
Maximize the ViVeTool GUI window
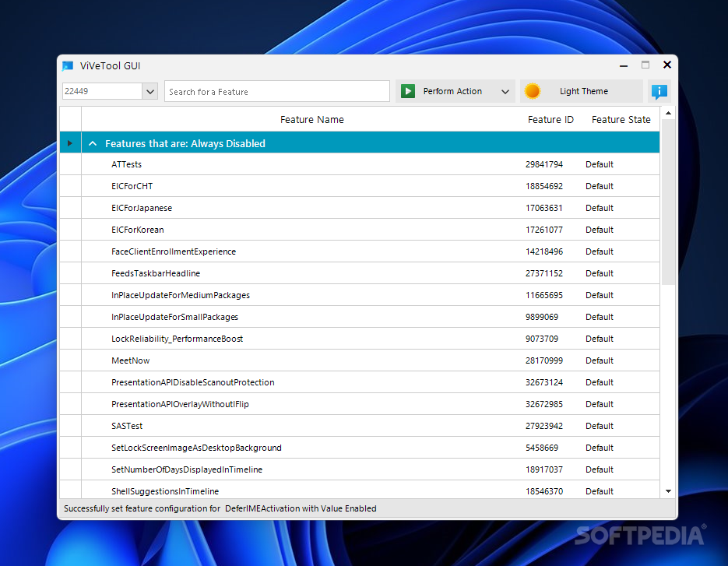[645, 65]
